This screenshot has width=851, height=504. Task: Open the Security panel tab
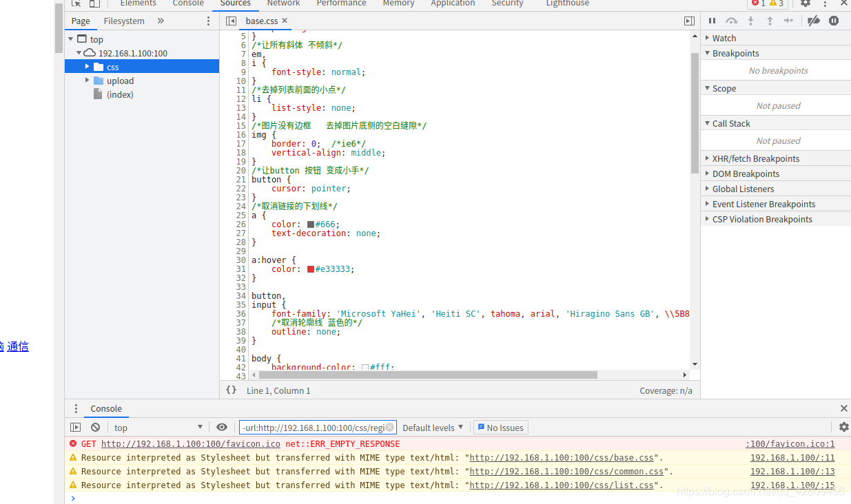pos(507,3)
